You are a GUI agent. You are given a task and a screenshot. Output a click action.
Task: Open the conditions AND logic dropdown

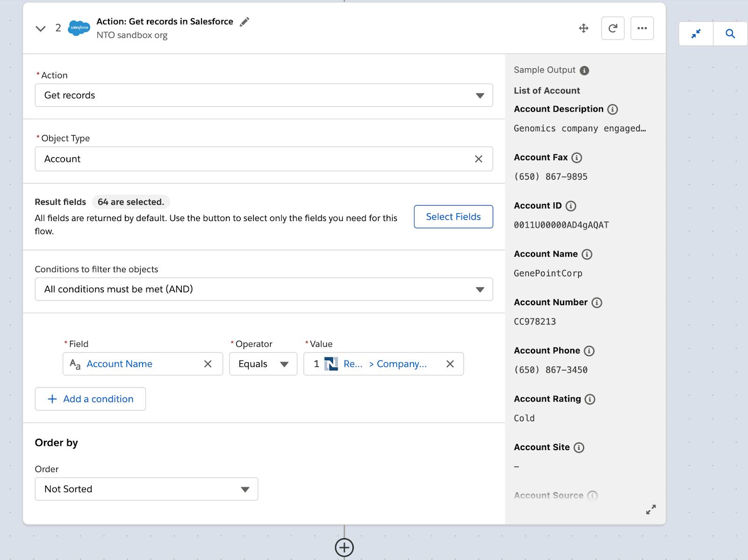click(264, 289)
